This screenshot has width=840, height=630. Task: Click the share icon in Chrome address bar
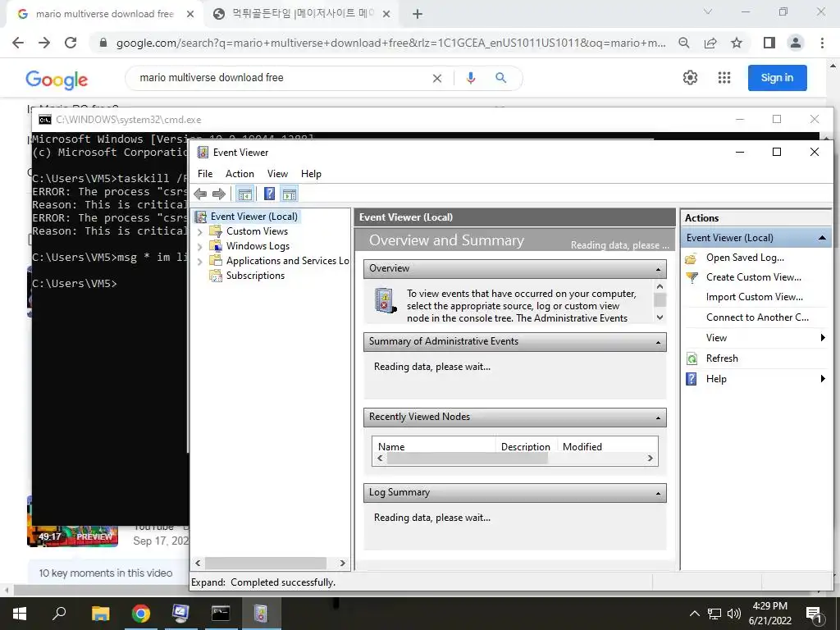710,43
